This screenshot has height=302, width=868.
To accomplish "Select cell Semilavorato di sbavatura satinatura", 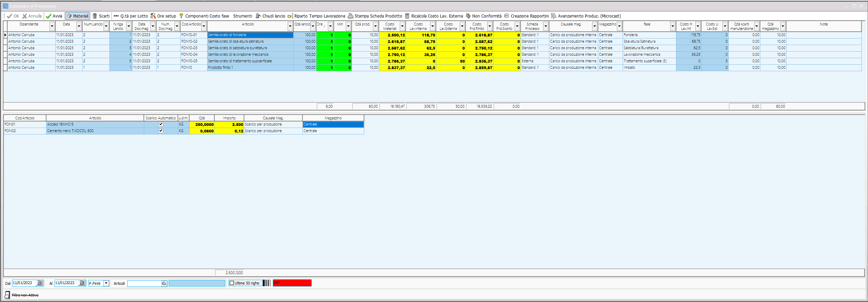I will [x=250, y=41].
